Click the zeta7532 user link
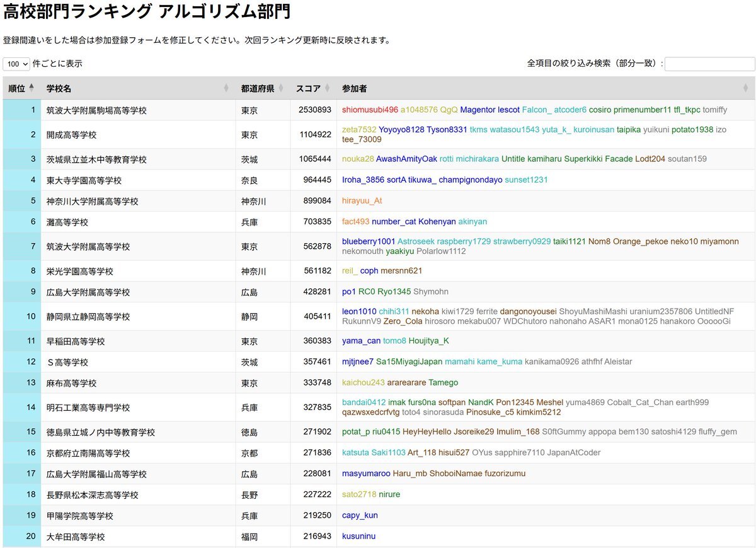This screenshot has width=756, height=548. (x=359, y=129)
